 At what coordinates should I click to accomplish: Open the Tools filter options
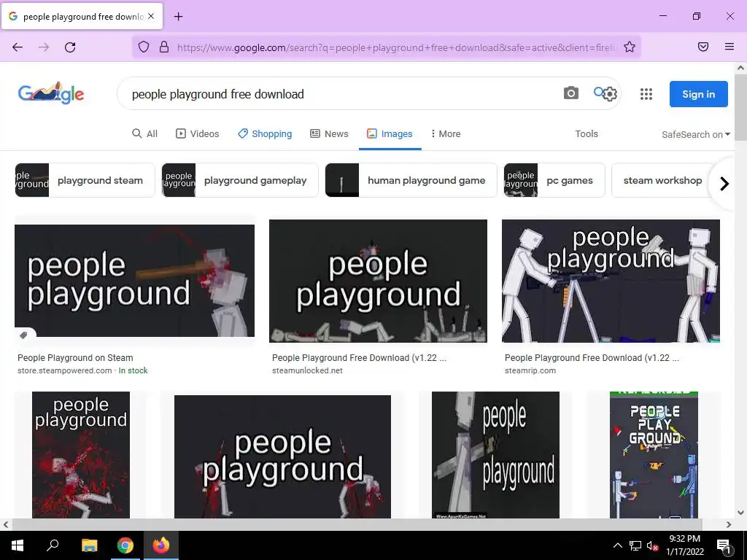pos(587,134)
